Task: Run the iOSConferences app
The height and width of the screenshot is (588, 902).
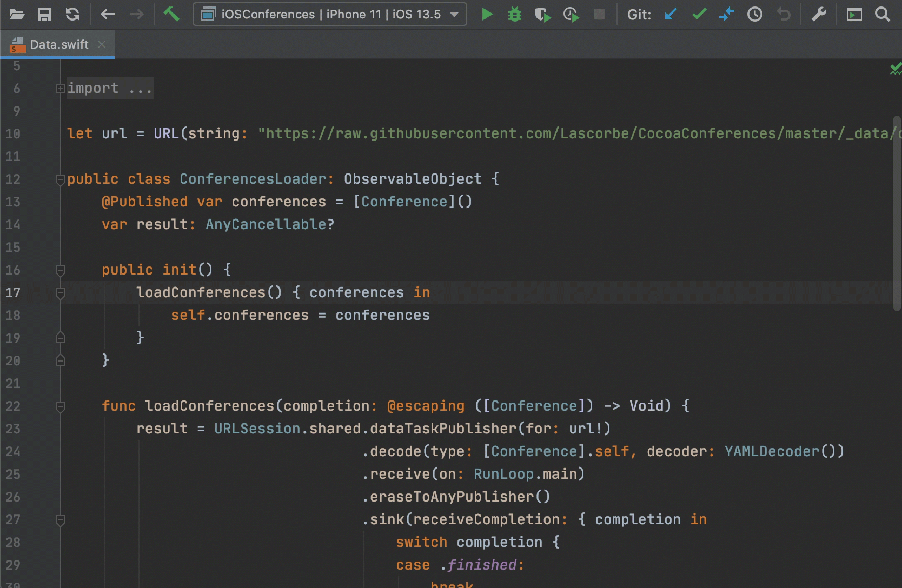Action: (486, 14)
